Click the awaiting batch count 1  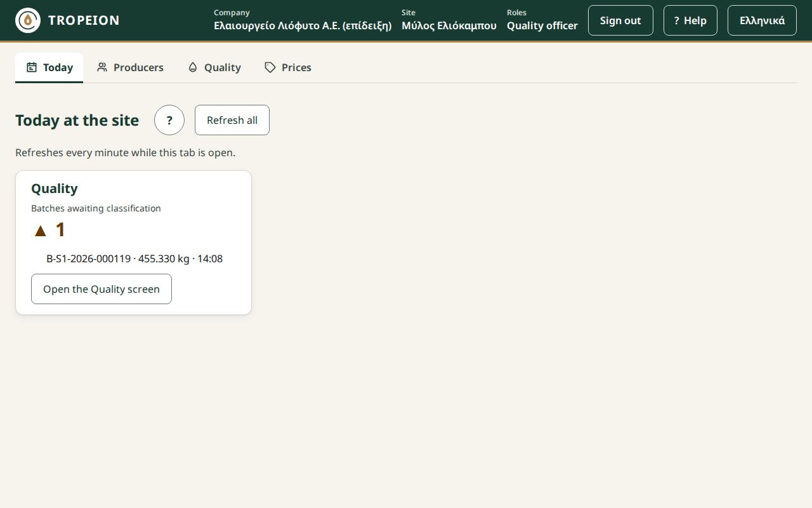(x=60, y=230)
